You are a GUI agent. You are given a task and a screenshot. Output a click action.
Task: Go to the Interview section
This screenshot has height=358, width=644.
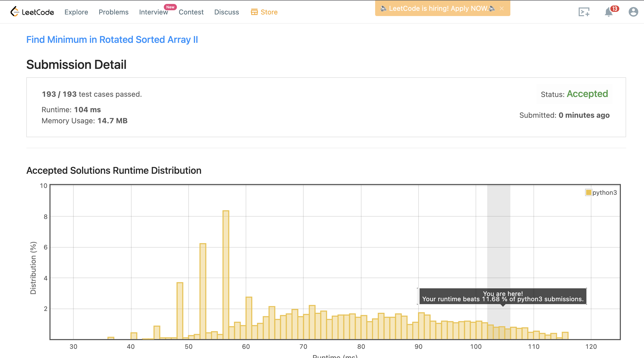tap(153, 12)
